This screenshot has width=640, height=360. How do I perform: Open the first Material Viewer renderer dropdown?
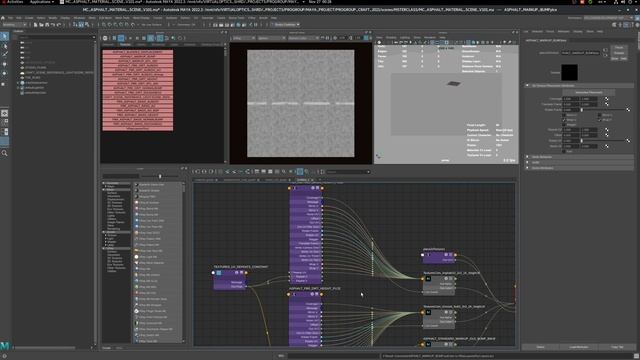[x=244, y=38]
